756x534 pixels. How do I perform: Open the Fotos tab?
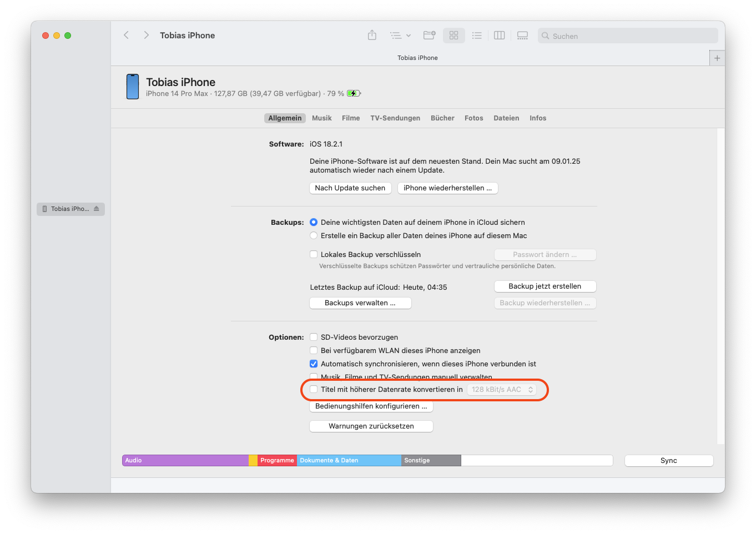point(474,118)
